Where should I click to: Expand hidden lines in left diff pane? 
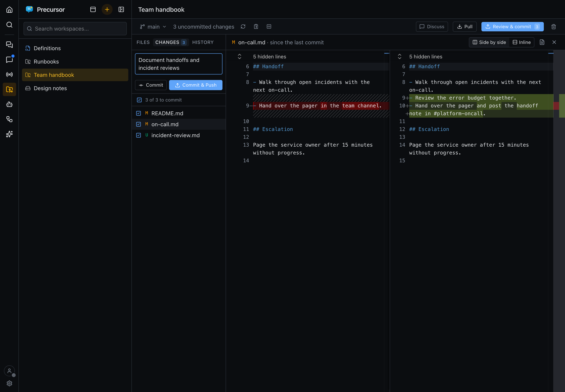point(240,56)
